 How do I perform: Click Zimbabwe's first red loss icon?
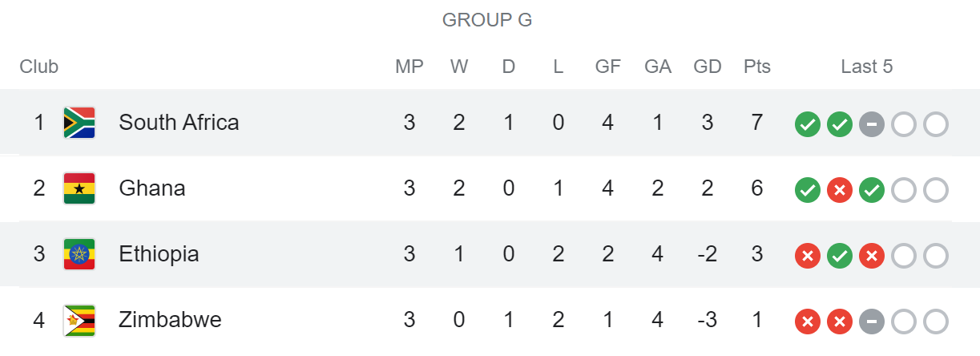point(807,322)
